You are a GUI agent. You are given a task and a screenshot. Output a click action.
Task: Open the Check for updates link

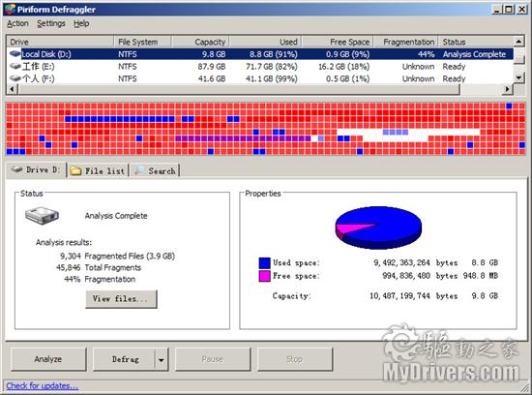coord(42,386)
